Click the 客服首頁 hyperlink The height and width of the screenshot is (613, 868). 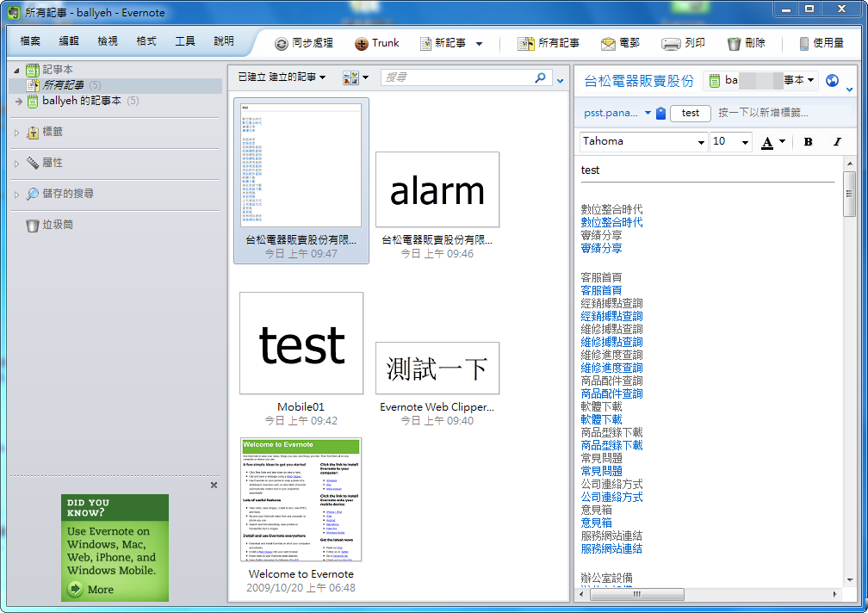601,290
